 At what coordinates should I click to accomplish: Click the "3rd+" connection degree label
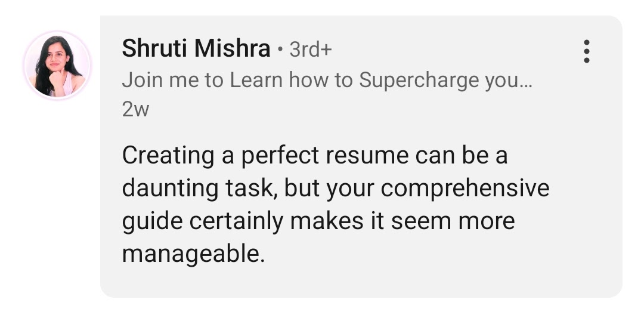click(310, 50)
